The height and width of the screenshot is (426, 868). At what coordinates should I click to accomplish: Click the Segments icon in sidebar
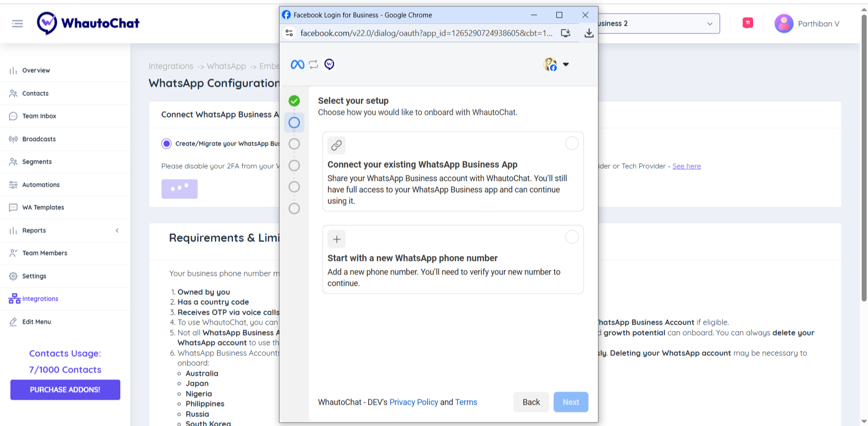pos(13,162)
